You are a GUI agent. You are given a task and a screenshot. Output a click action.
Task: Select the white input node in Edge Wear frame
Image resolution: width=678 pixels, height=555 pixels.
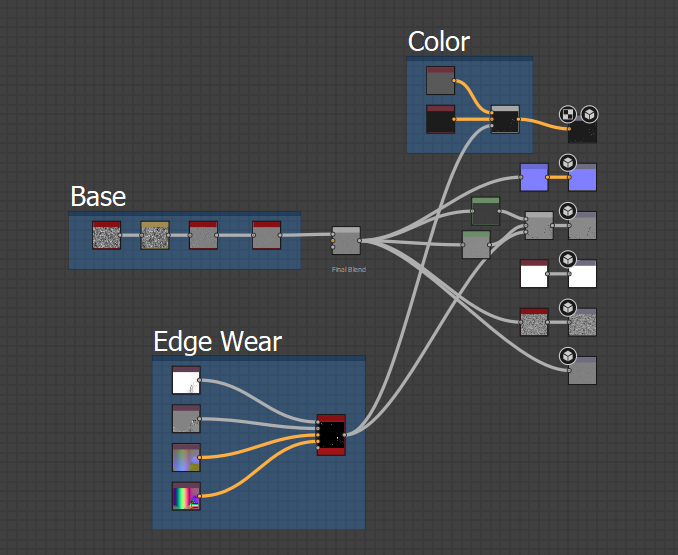(186, 380)
